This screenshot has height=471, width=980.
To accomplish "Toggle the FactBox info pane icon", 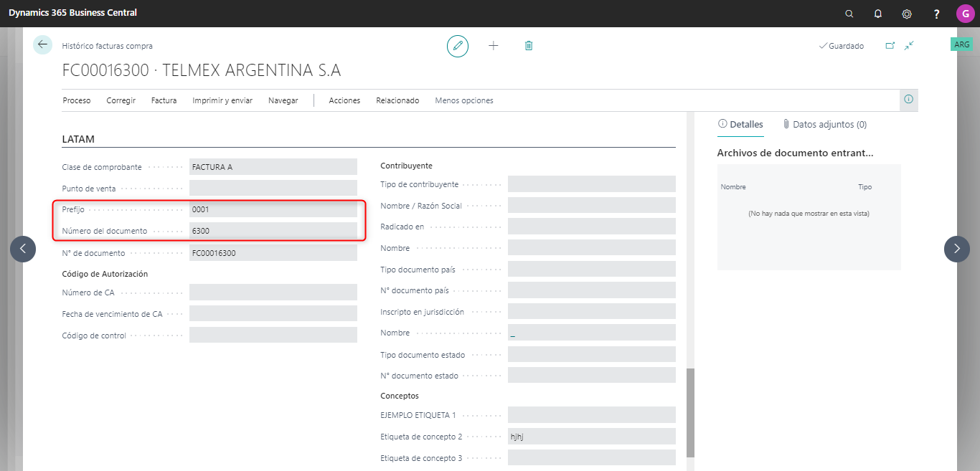I will pyautogui.click(x=909, y=100).
